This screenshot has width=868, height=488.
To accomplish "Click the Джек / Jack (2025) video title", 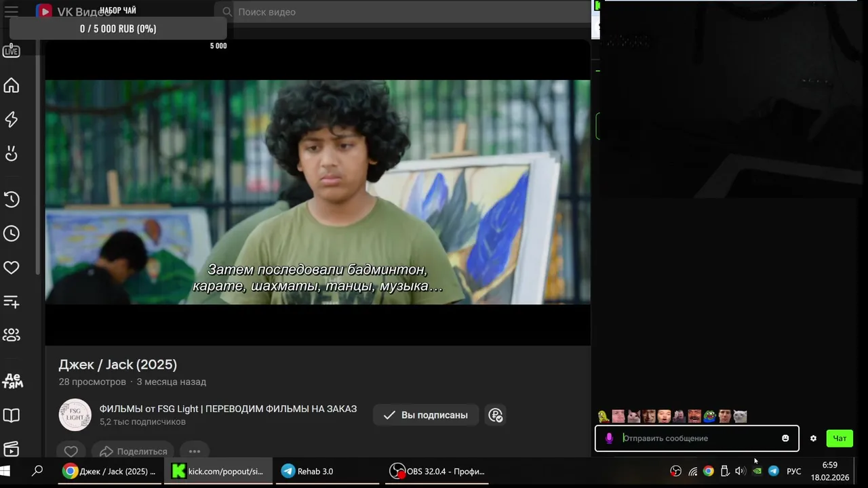I will point(117,365).
